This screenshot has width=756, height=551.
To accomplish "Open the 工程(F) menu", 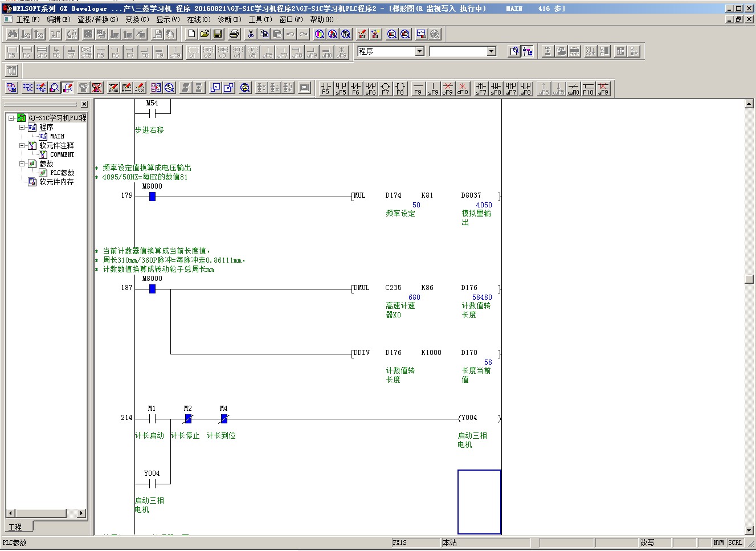I will point(27,19).
